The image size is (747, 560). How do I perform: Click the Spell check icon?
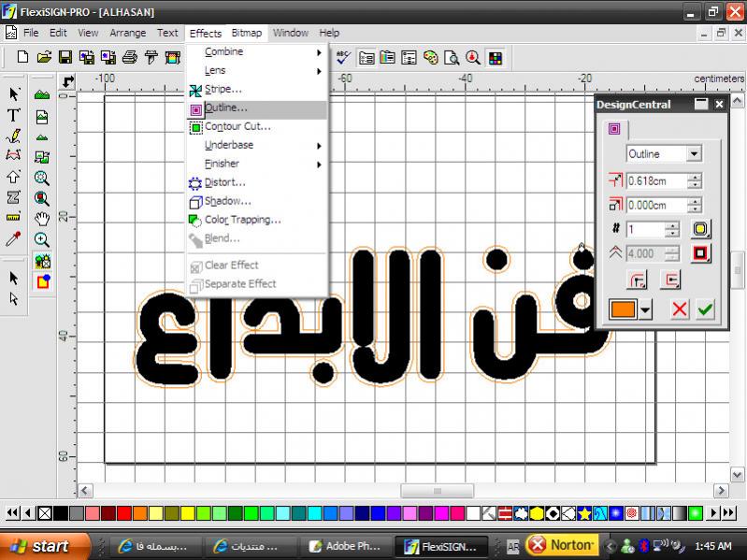(343, 58)
